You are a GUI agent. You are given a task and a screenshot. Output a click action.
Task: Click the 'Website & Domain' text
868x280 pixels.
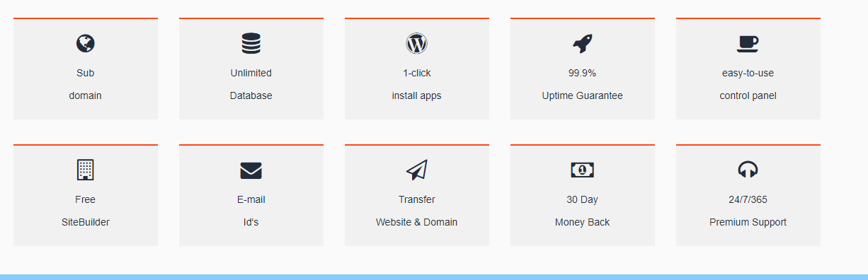pos(417,222)
